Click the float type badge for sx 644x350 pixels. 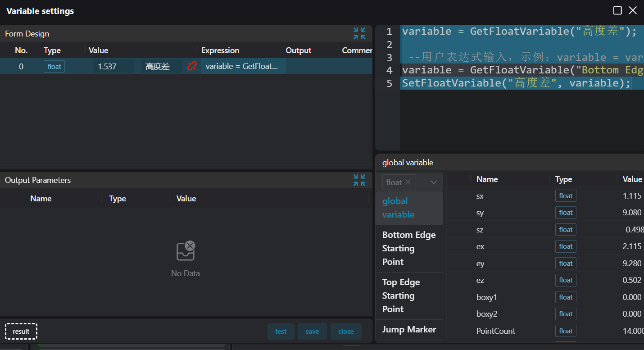pos(566,196)
